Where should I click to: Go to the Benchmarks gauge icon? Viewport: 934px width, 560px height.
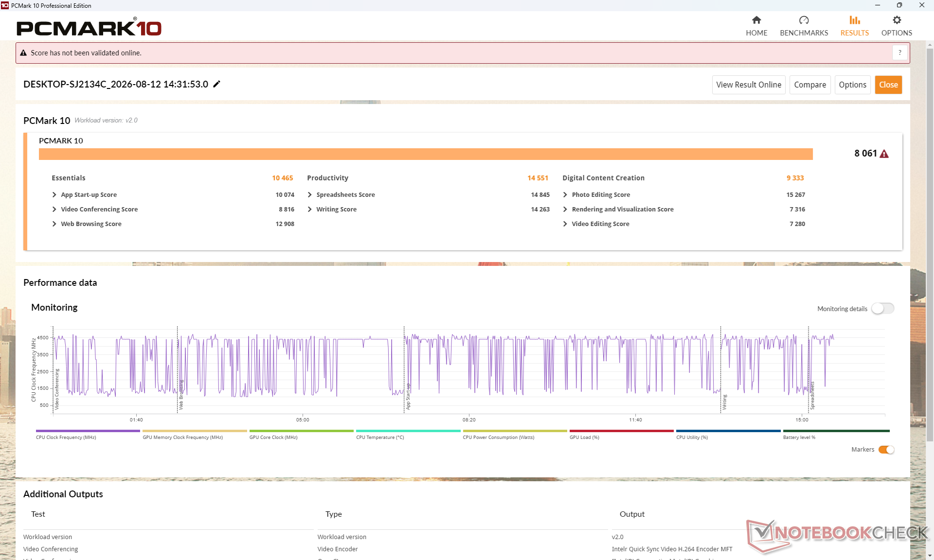804,20
